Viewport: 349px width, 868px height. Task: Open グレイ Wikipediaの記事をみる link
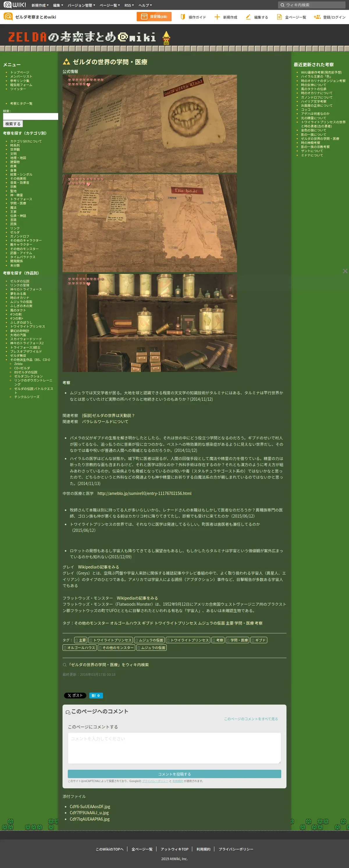pos(98,567)
